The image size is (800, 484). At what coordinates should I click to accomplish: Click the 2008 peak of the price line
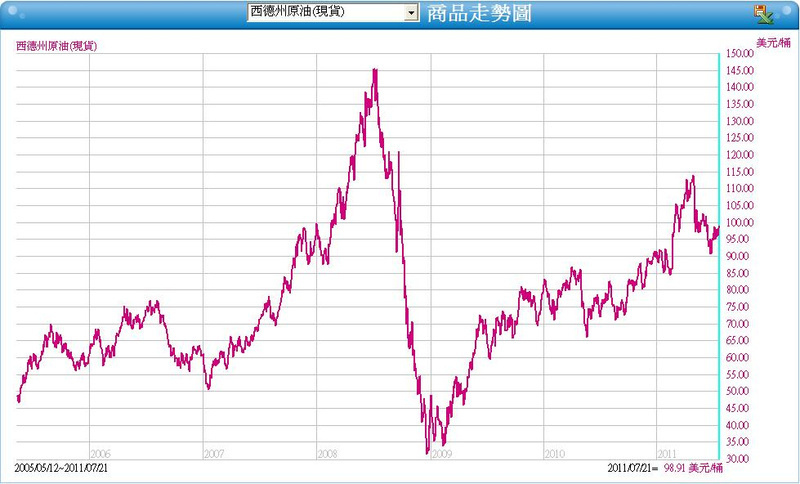[x=375, y=70]
